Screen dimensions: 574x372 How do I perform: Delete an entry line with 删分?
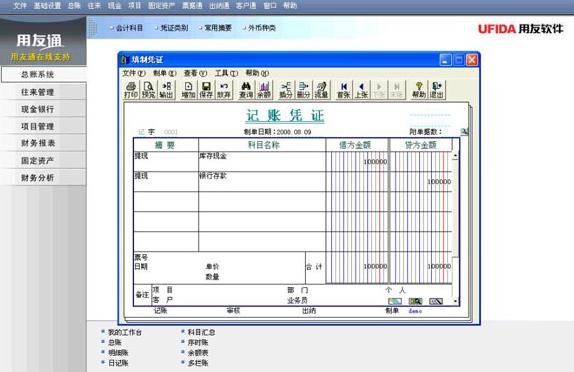pyautogui.click(x=303, y=90)
